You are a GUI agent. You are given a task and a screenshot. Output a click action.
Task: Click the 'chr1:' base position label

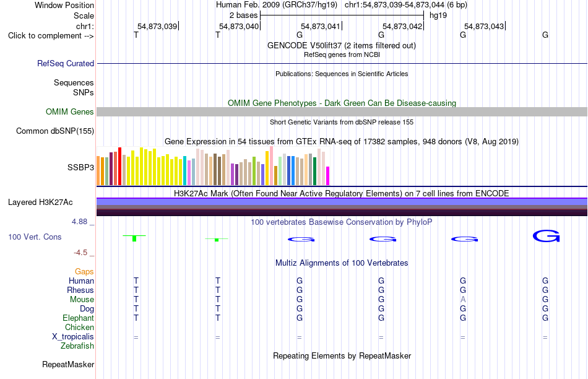click(85, 26)
